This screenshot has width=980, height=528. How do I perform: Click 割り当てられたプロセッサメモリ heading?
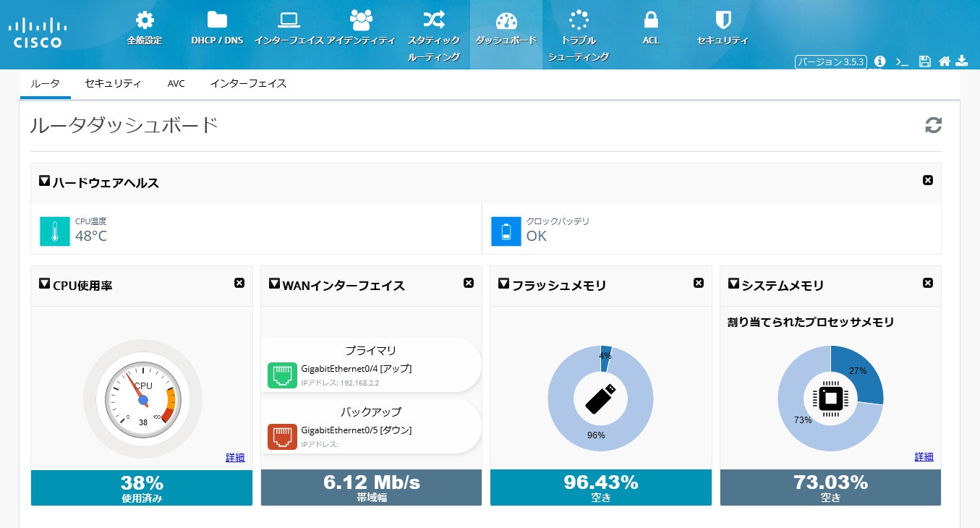(811, 323)
